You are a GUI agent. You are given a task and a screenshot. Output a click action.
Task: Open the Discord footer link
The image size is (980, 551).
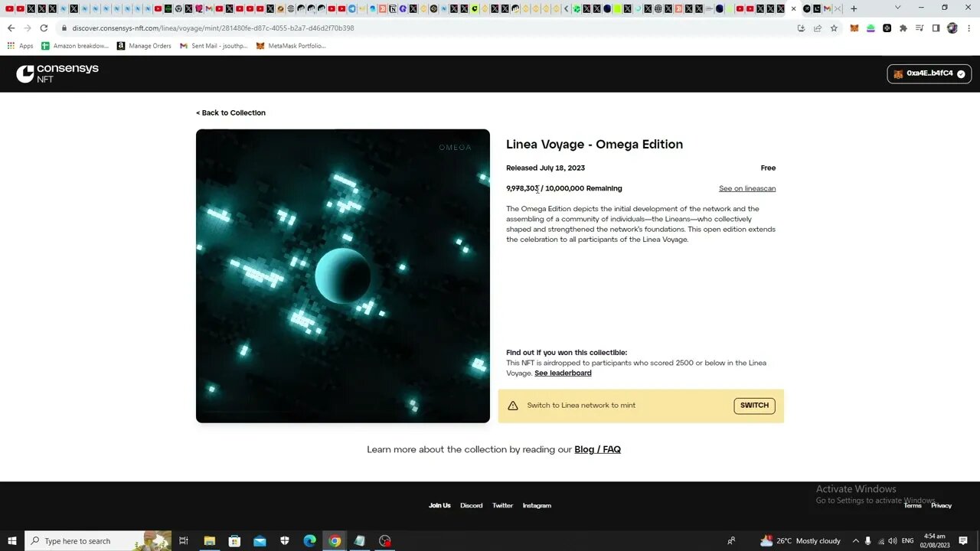pos(472,506)
